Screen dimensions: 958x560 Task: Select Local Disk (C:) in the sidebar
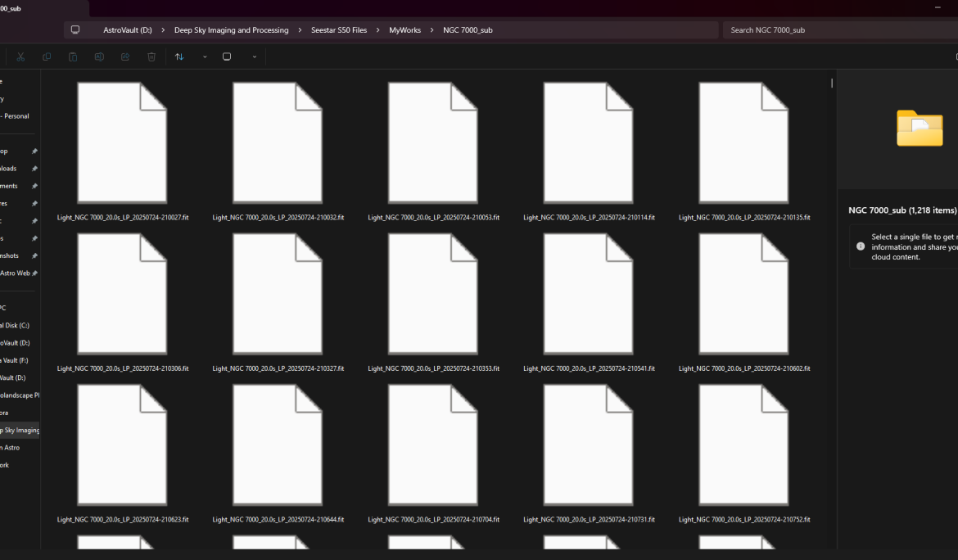click(x=16, y=326)
